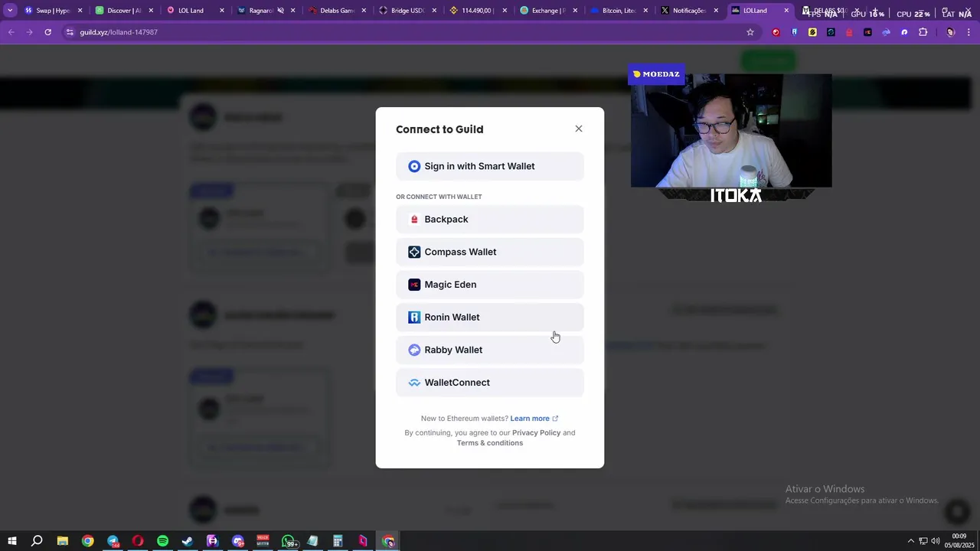
Task: Open the taskbar clock and date
Action: (959, 541)
